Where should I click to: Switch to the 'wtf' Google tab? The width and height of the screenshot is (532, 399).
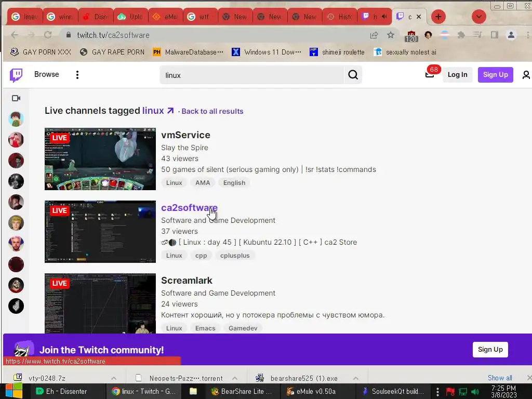tap(201, 17)
